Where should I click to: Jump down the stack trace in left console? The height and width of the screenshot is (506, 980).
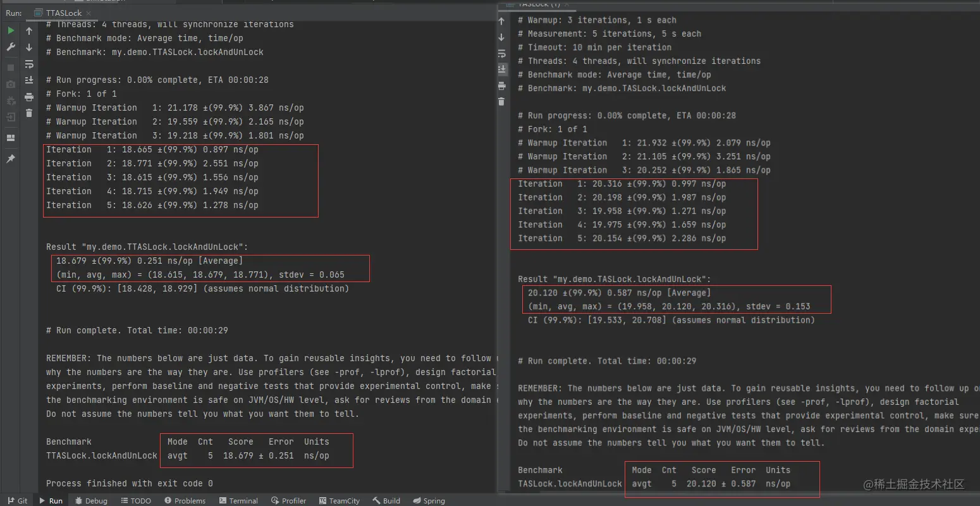tap(29, 47)
